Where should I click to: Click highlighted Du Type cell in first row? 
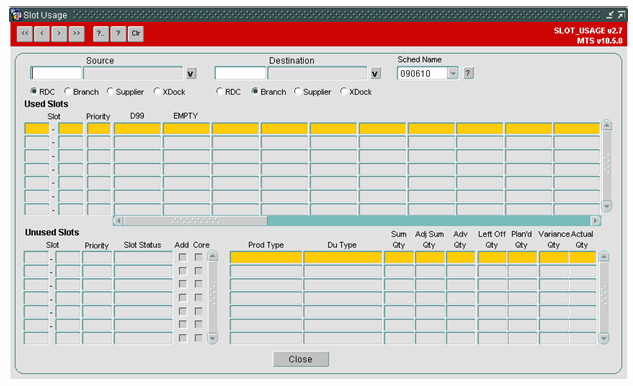343,257
